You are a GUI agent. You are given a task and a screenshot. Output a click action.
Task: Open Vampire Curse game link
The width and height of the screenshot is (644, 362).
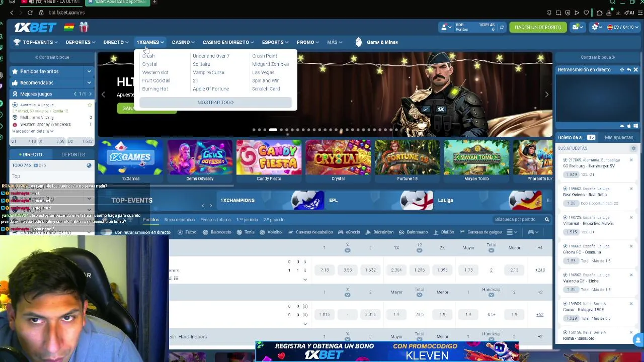click(208, 72)
